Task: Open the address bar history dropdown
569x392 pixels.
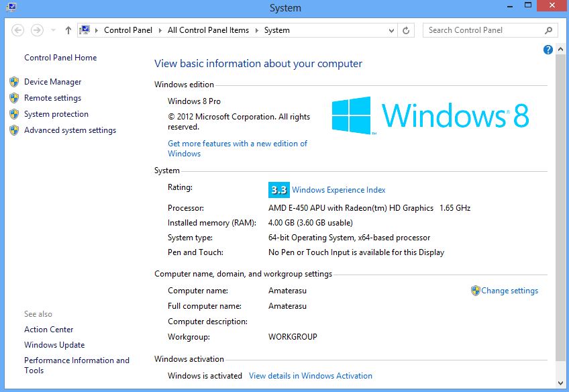Action: 391,30
